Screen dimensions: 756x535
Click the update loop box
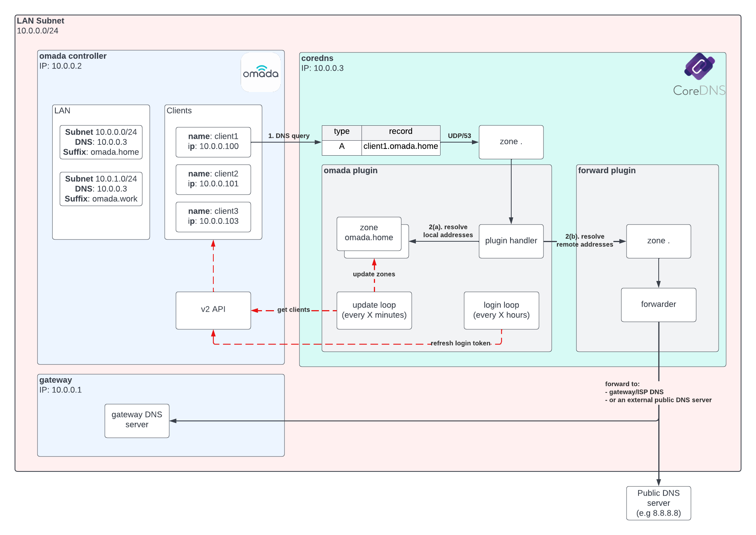(x=374, y=310)
